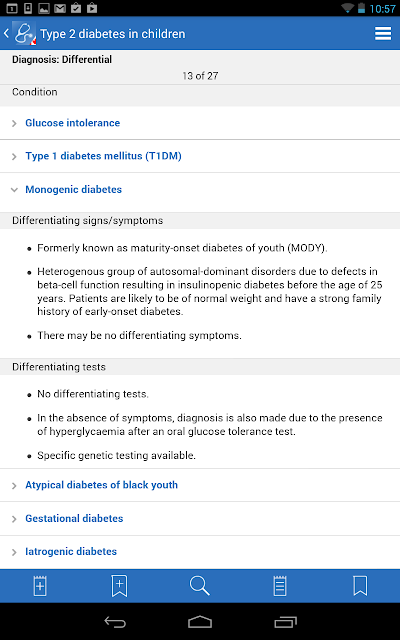Image resolution: width=400 pixels, height=640 pixels.
Task: Open the notes list icon
Action: point(280,586)
